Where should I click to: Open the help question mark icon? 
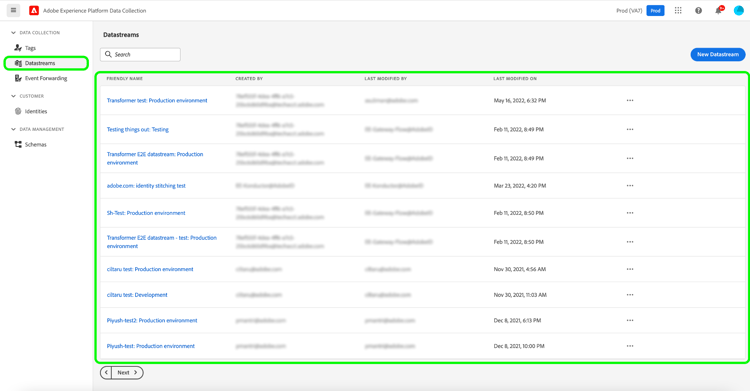click(x=698, y=11)
